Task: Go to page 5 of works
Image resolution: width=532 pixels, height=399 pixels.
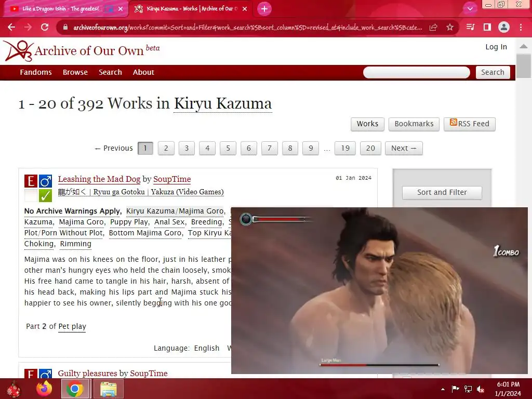Action: (x=228, y=148)
